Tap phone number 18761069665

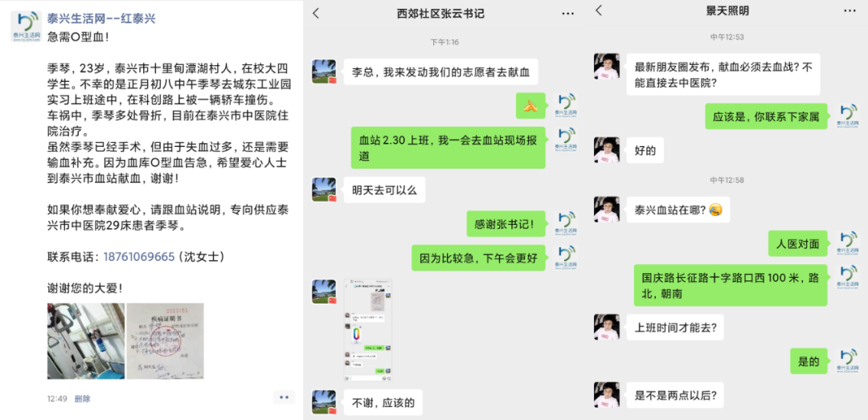pos(139,257)
